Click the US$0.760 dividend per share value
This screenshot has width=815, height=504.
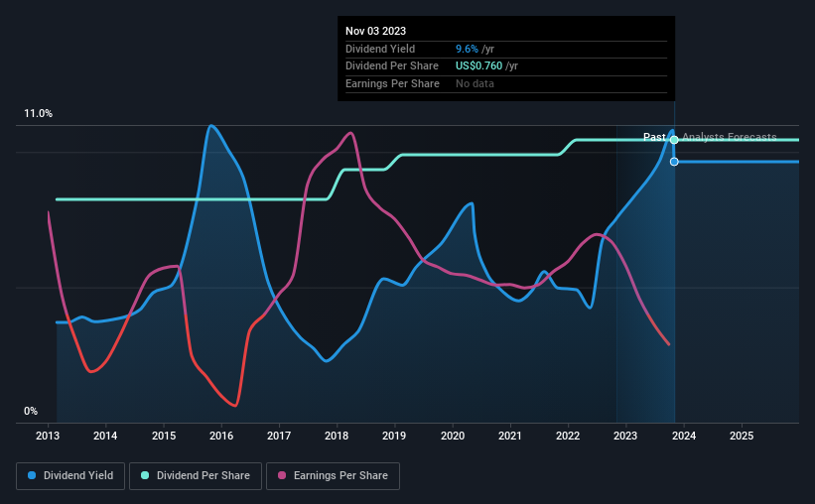(478, 66)
